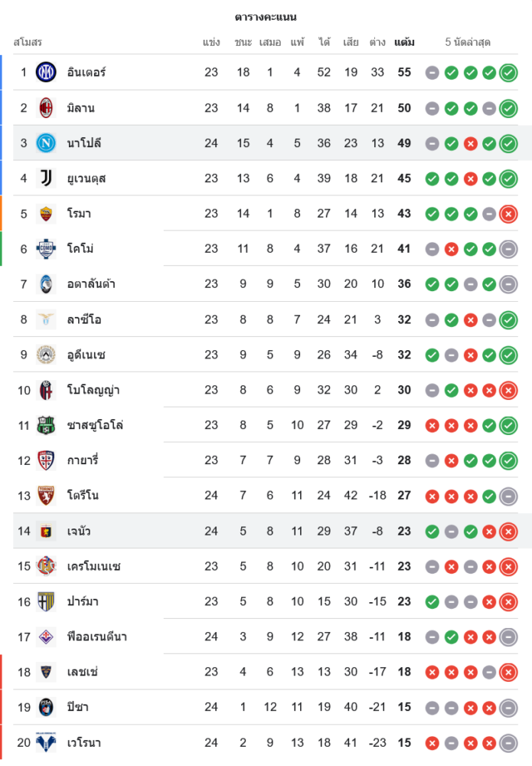Click the สโมสร column header
The height and width of the screenshot is (766, 532).
(x=28, y=42)
